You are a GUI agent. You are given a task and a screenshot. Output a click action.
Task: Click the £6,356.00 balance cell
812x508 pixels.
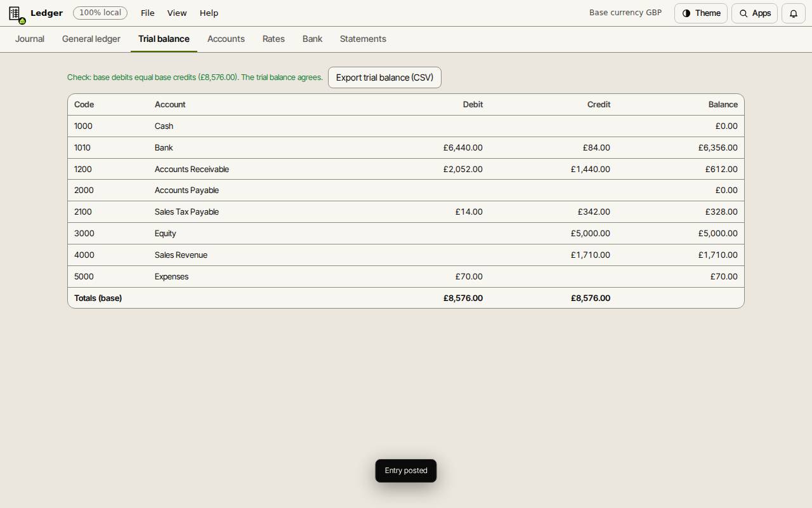click(x=718, y=147)
